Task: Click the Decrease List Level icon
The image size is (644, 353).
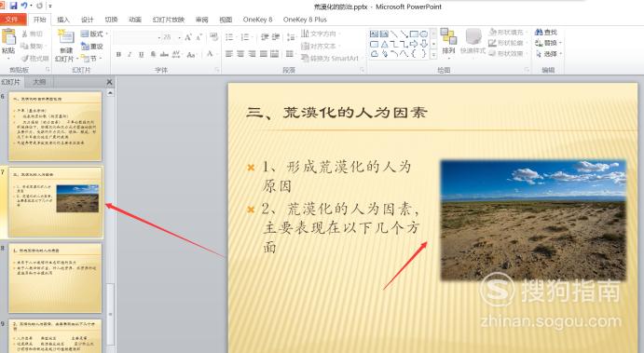Action: pyautogui.click(x=265, y=37)
